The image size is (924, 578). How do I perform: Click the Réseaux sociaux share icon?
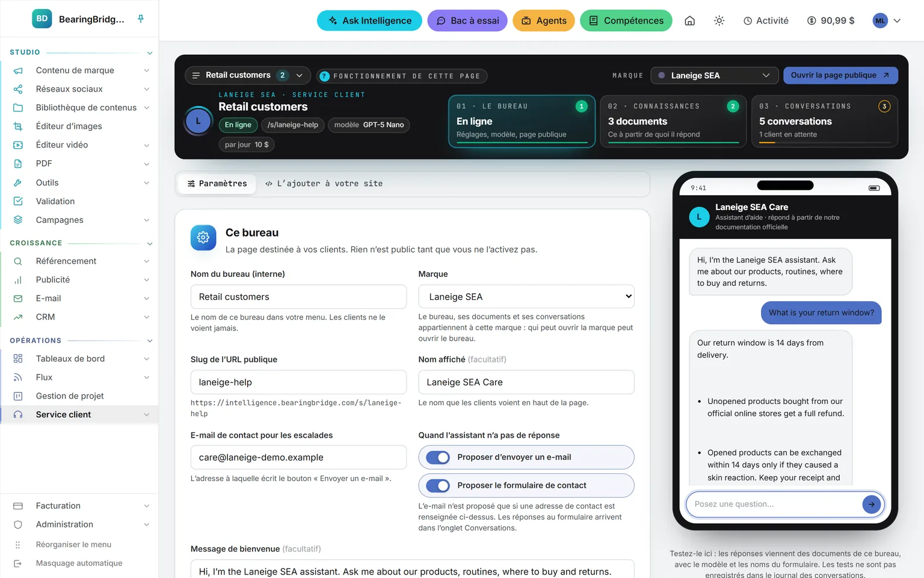18,89
